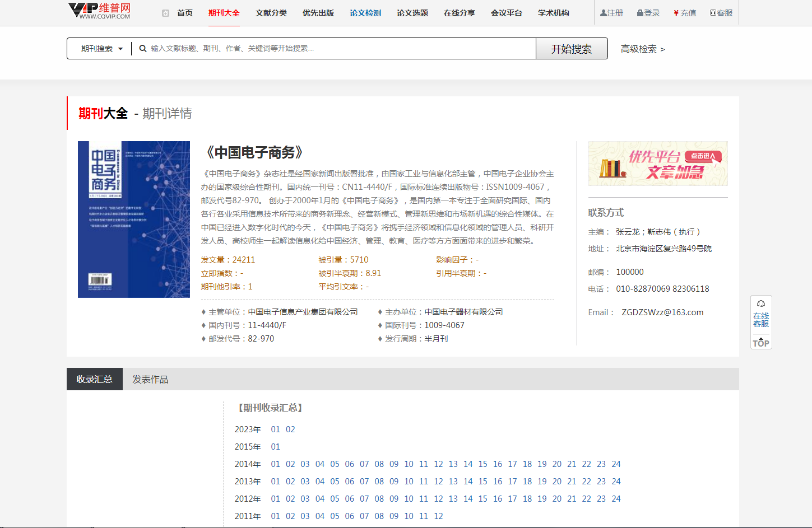Screen dimensions: 812x528
Task: Open issue 01 of 2012年
Action: tap(275, 499)
